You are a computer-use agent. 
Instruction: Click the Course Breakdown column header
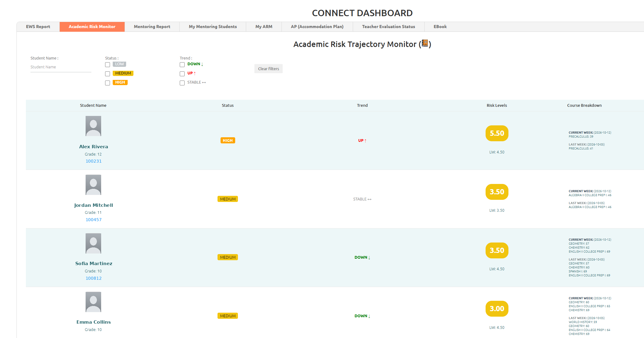pyautogui.click(x=584, y=105)
